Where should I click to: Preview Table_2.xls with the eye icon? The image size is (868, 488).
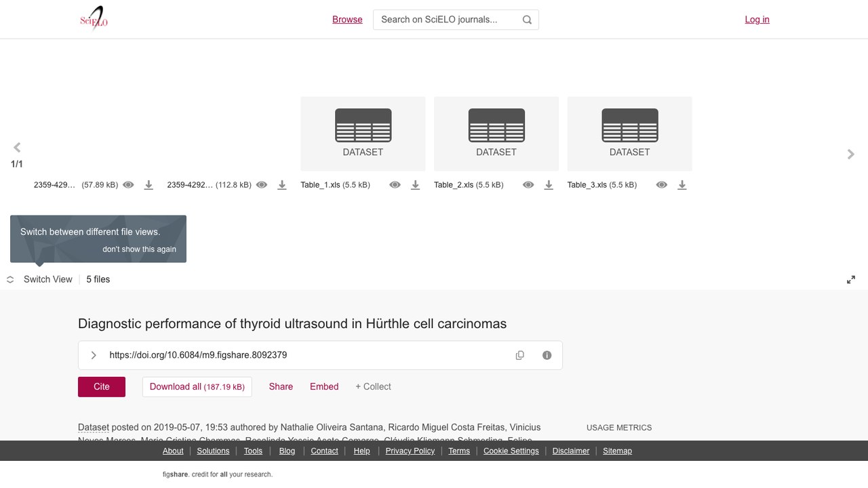[528, 185]
